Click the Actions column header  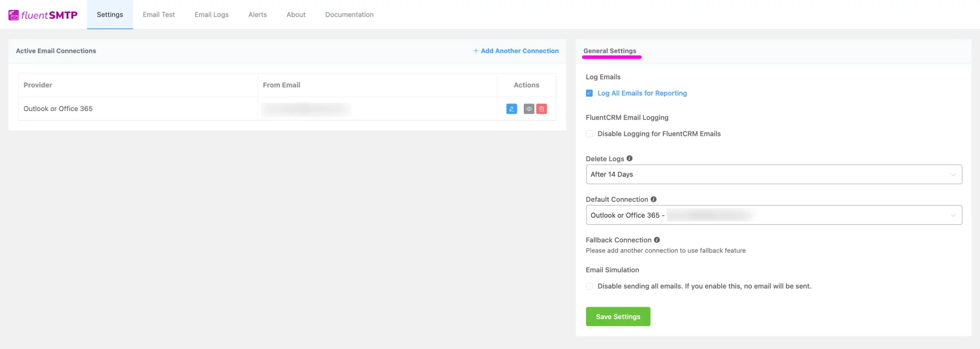(x=526, y=85)
